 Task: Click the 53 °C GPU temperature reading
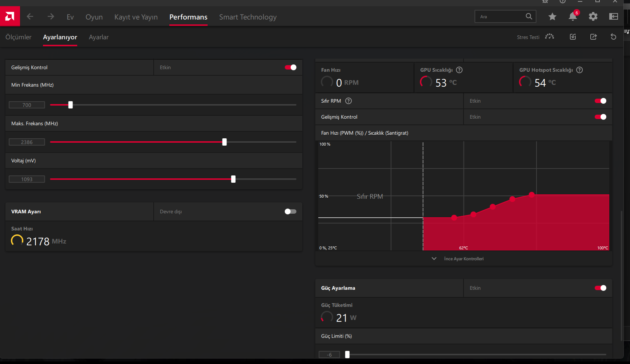[446, 83]
